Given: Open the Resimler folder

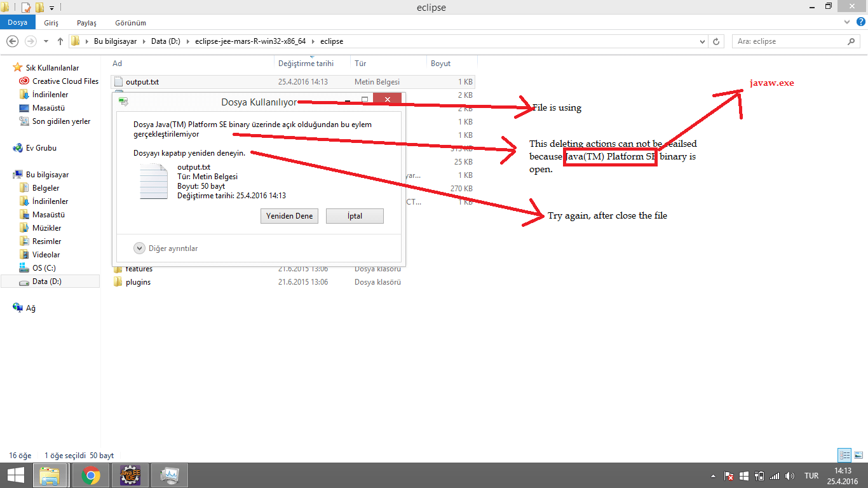Looking at the screenshot, I should tap(46, 241).
